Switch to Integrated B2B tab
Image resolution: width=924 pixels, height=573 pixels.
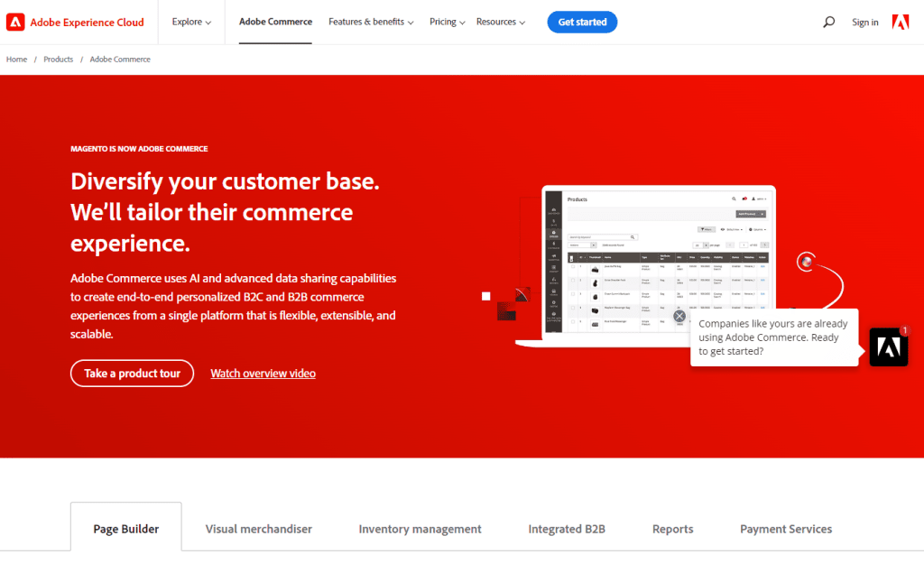click(x=567, y=529)
